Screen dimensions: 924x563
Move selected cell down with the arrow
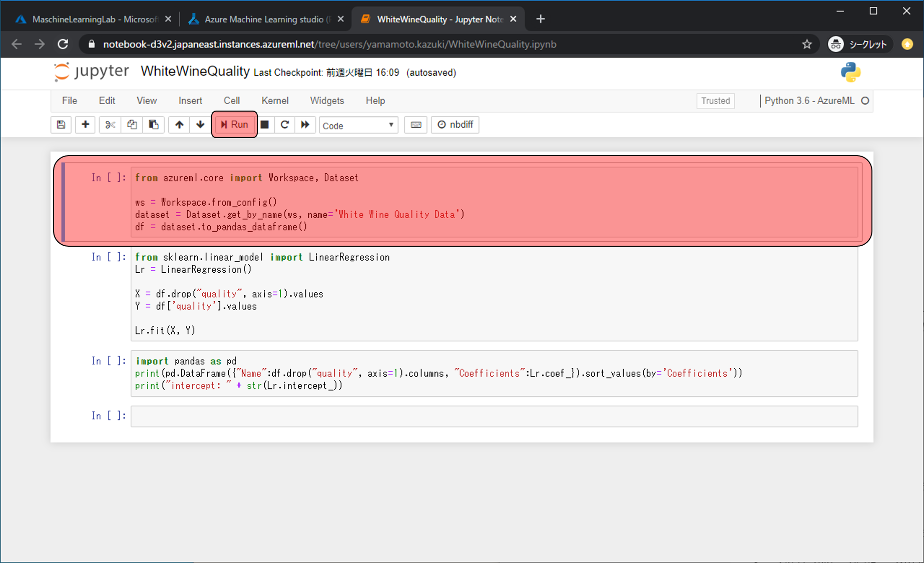200,125
